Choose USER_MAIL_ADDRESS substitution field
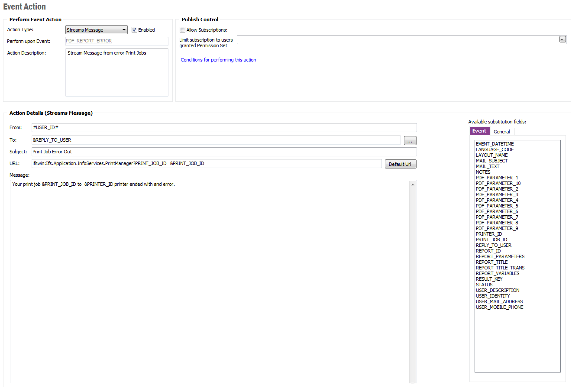The height and width of the screenshot is (392, 572). click(499, 301)
